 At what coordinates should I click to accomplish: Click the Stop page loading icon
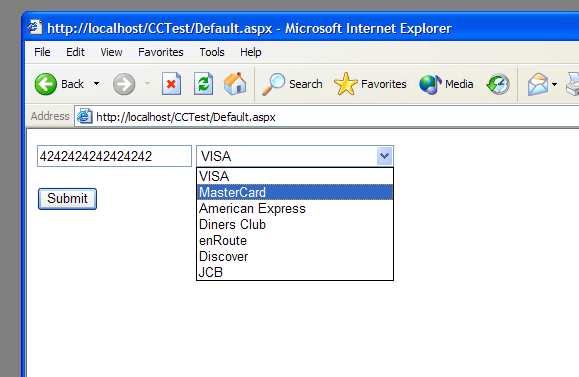point(172,84)
